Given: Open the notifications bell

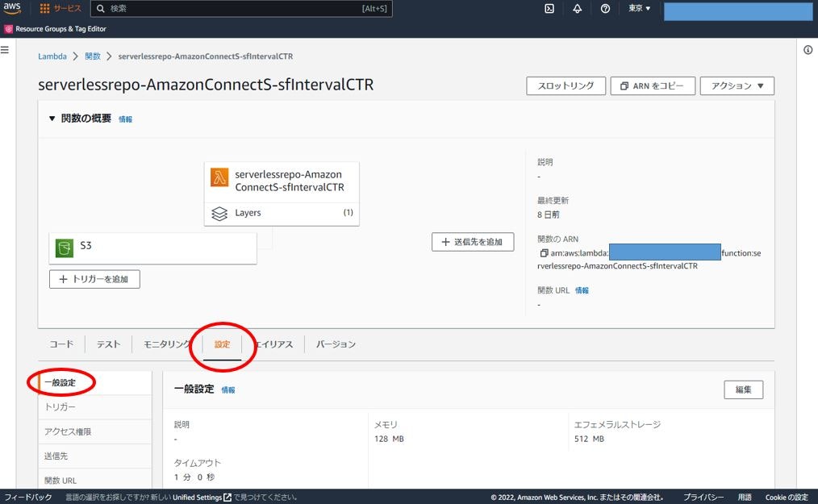Looking at the screenshot, I should [x=577, y=8].
